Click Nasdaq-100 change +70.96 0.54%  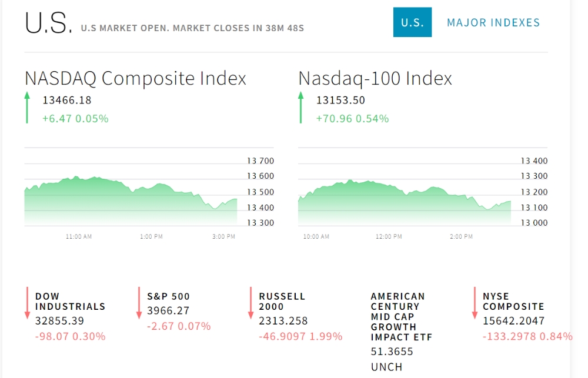click(x=352, y=118)
